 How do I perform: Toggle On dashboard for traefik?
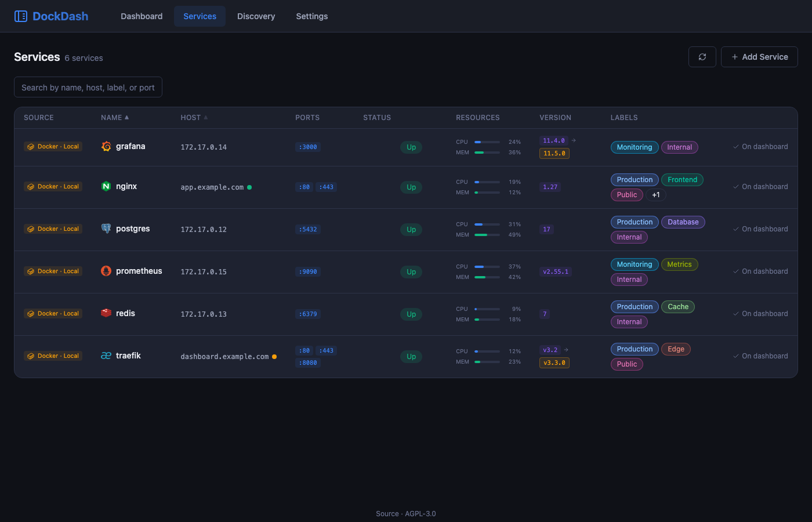tap(760, 356)
